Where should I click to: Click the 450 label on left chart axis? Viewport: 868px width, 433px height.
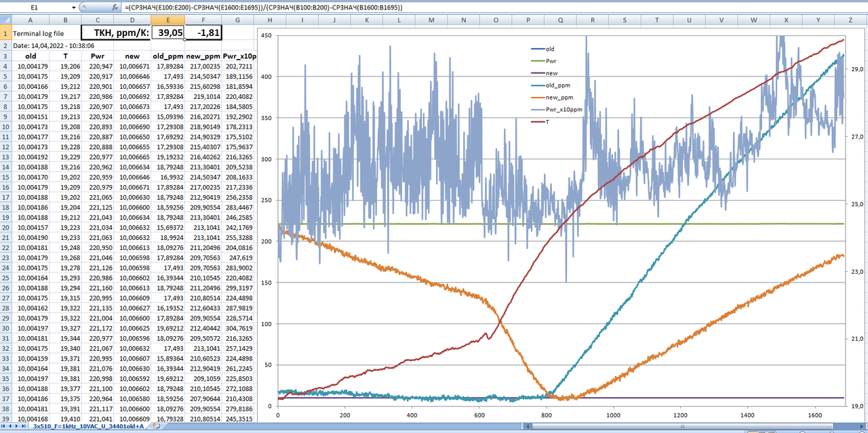(266, 35)
